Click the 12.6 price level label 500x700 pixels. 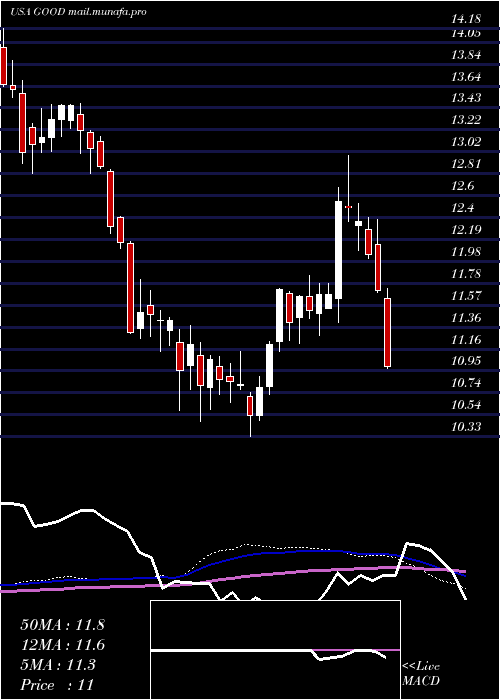[463, 186]
